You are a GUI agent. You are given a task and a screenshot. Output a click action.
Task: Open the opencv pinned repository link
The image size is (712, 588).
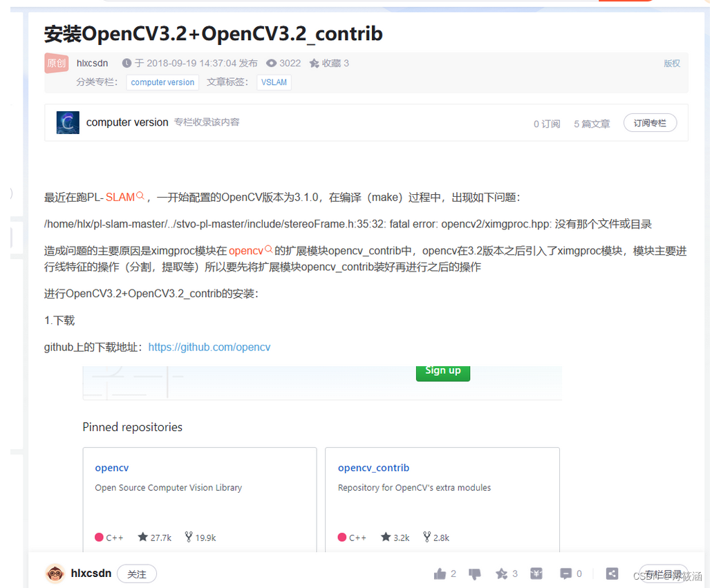112,468
